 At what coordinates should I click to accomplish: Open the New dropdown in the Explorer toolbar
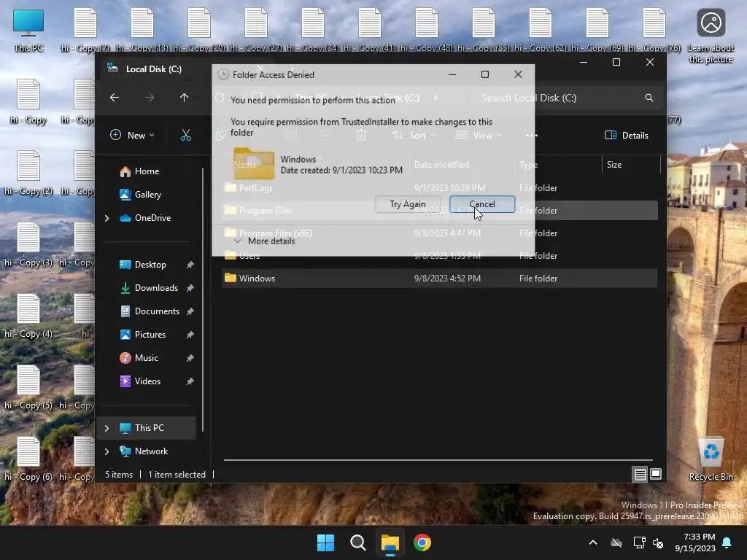click(133, 135)
